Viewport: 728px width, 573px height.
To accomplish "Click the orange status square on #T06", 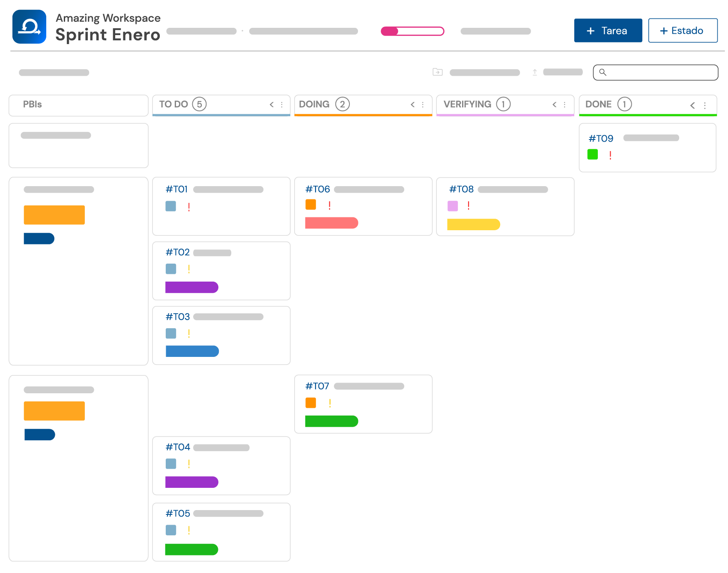I will [311, 205].
